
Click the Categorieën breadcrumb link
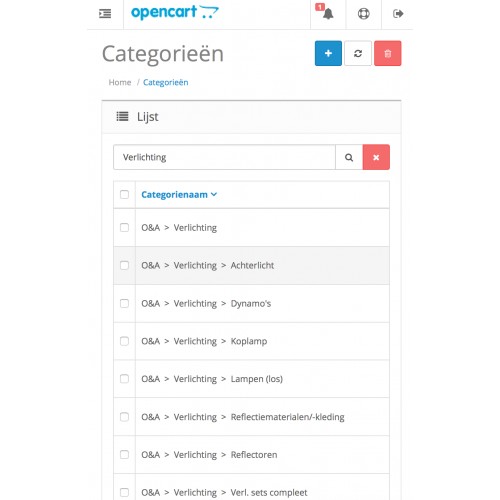click(166, 82)
